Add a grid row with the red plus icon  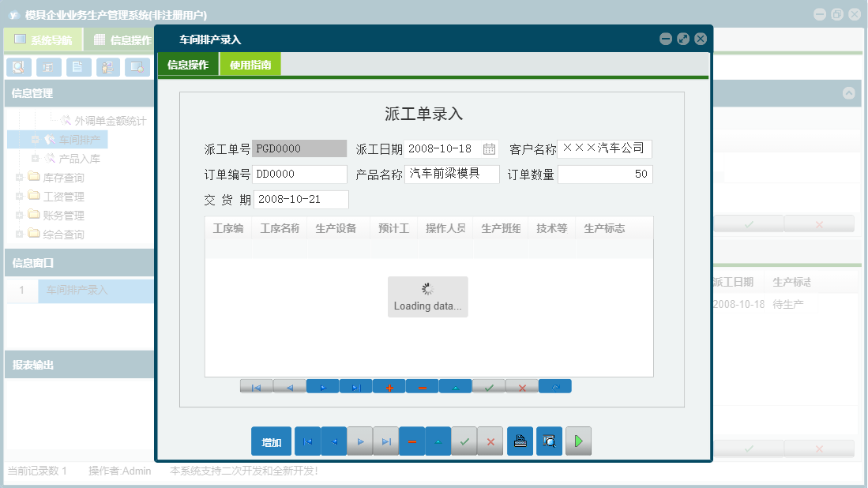pyautogui.click(x=389, y=386)
